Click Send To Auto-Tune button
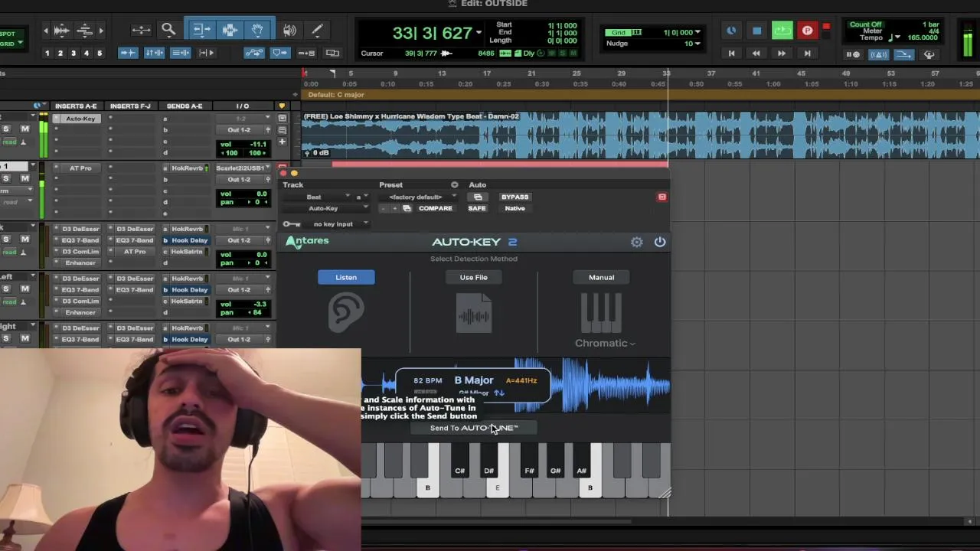Image resolution: width=980 pixels, height=551 pixels. [x=474, y=429]
